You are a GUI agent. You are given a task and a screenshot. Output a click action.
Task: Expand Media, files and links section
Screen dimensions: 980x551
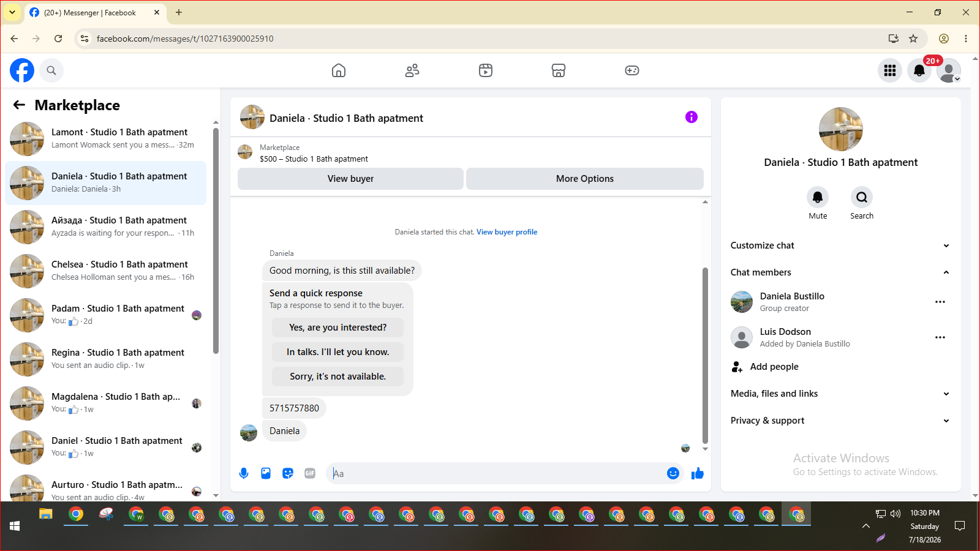[x=840, y=394]
